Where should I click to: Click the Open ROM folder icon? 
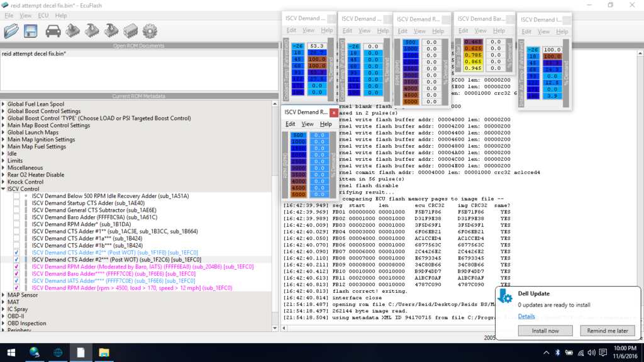click(x=11, y=31)
